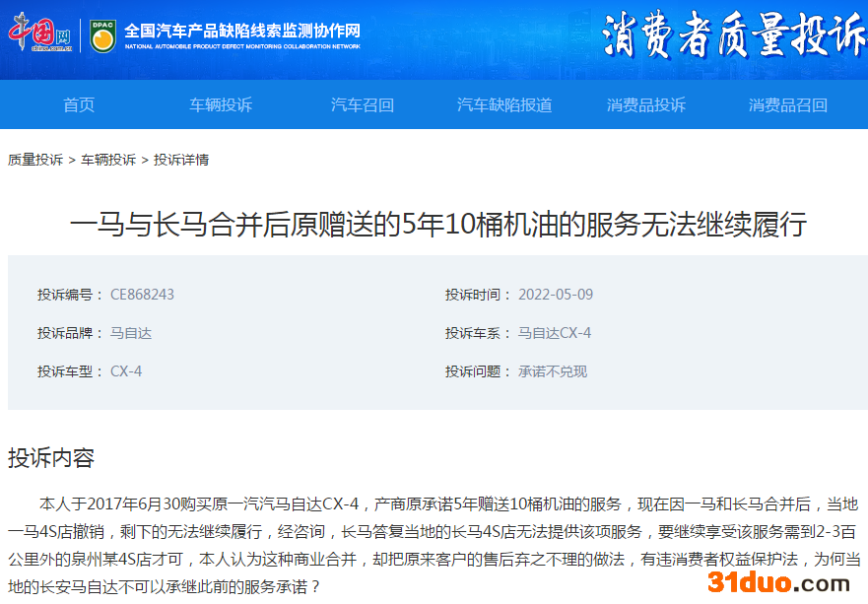Click the 投诉详情 breadcrumb item
The height and width of the screenshot is (604, 868).
pos(181,160)
